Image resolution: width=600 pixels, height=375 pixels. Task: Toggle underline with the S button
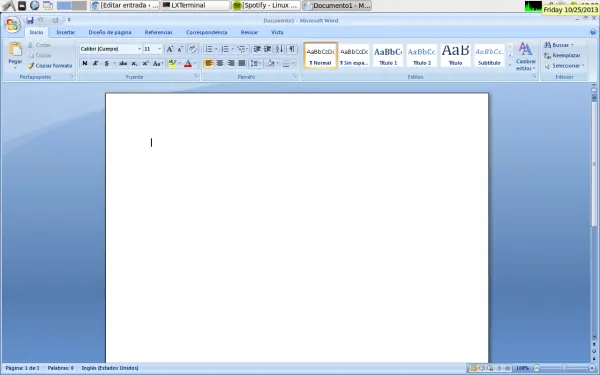pyautogui.click(x=106, y=64)
